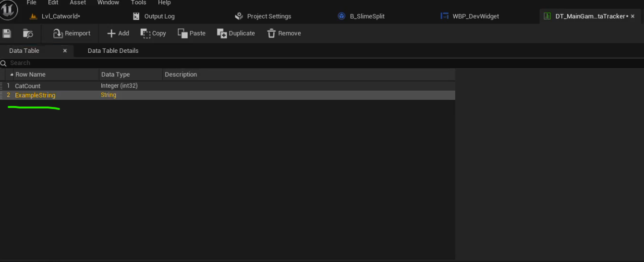
Task: Open the Asset menu
Action: (78, 2)
